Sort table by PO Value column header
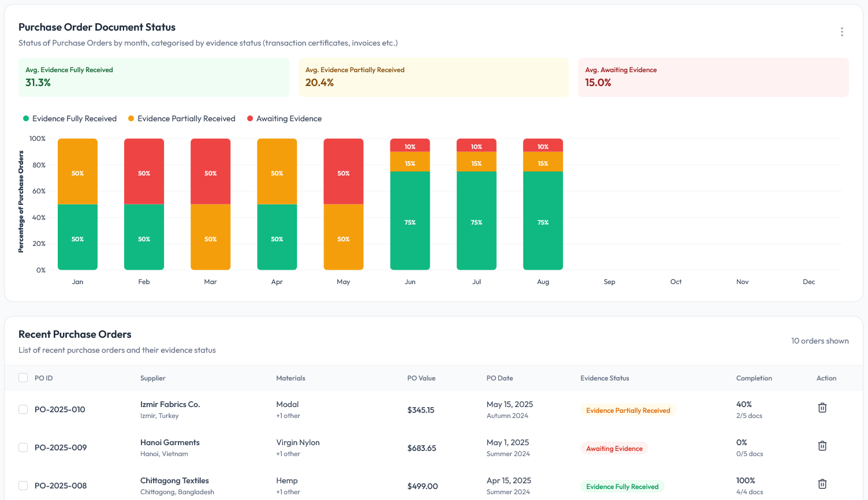The width and height of the screenshot is (868, 500). (x=421, y=378)
